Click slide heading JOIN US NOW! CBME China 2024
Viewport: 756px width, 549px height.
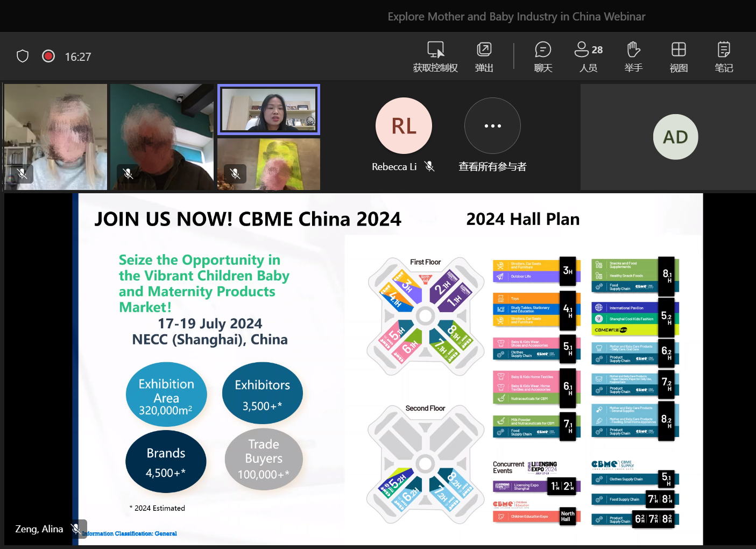(248, 219)
